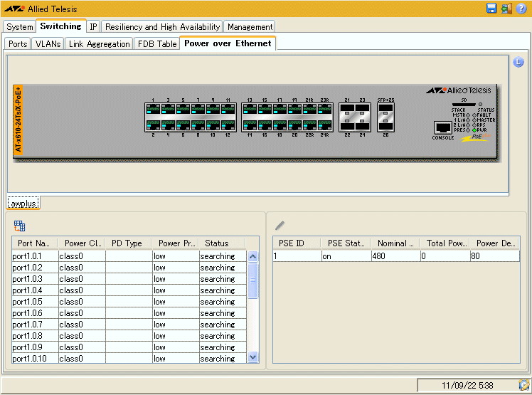Sort by the Power Priority column header
The image size is (532, 395).
coord(175,243)
